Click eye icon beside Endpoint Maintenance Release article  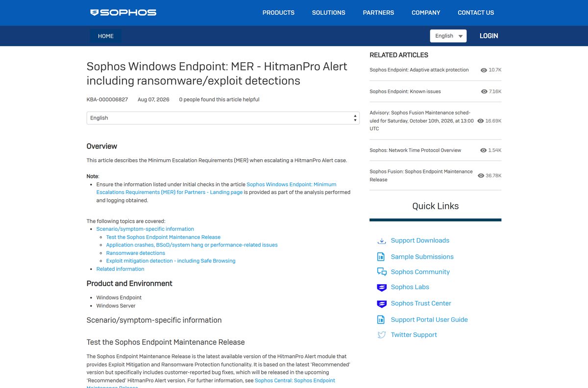[481, 176]
